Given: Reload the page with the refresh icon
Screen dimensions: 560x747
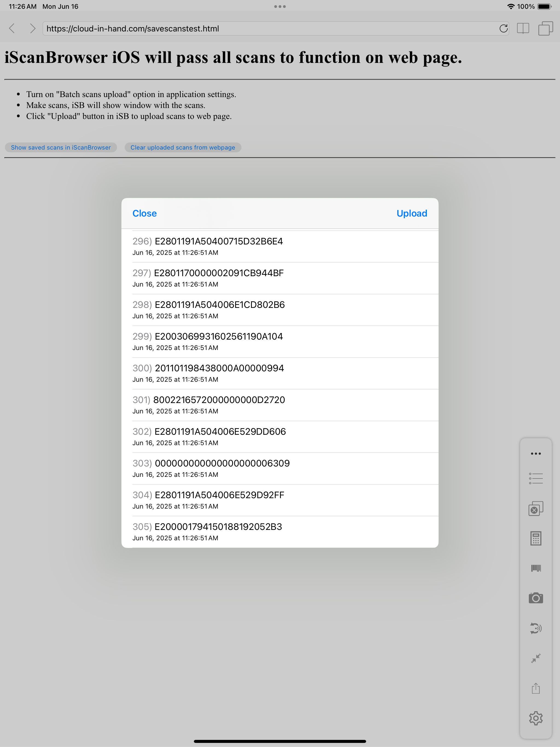Looking at the screenshot, I should click(x=503, y=28).
